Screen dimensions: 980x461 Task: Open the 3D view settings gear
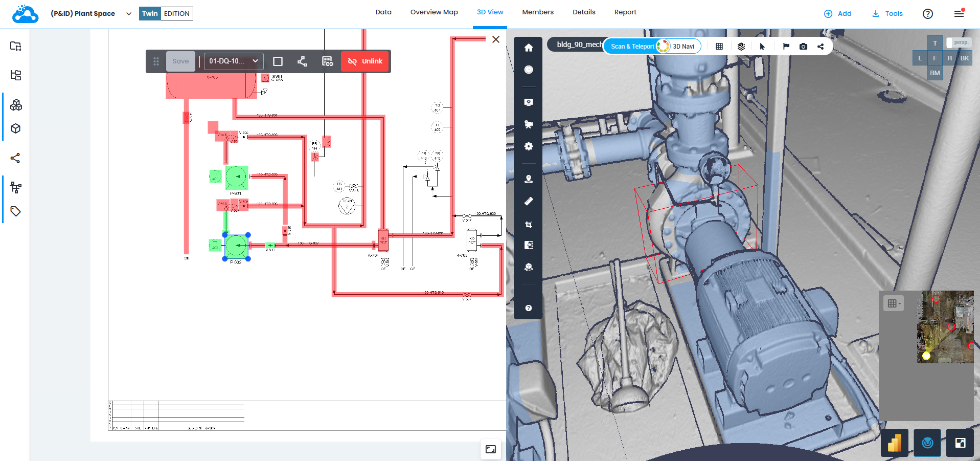528,146
